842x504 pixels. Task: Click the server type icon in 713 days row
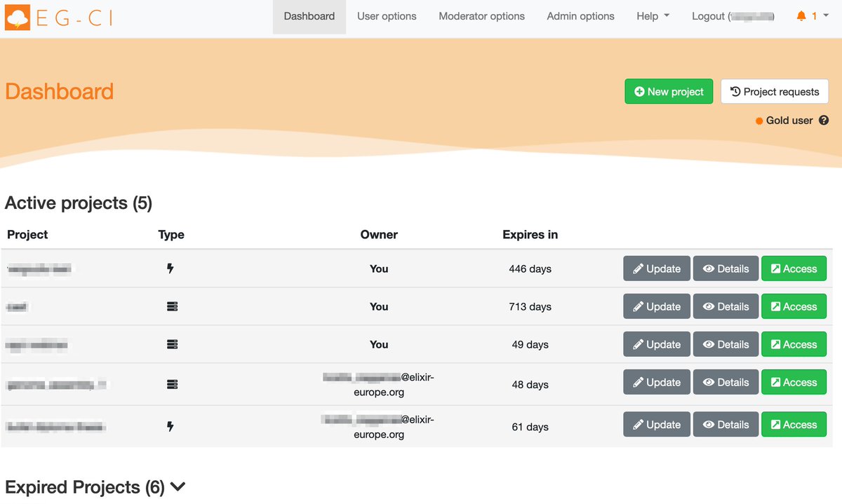172,306
